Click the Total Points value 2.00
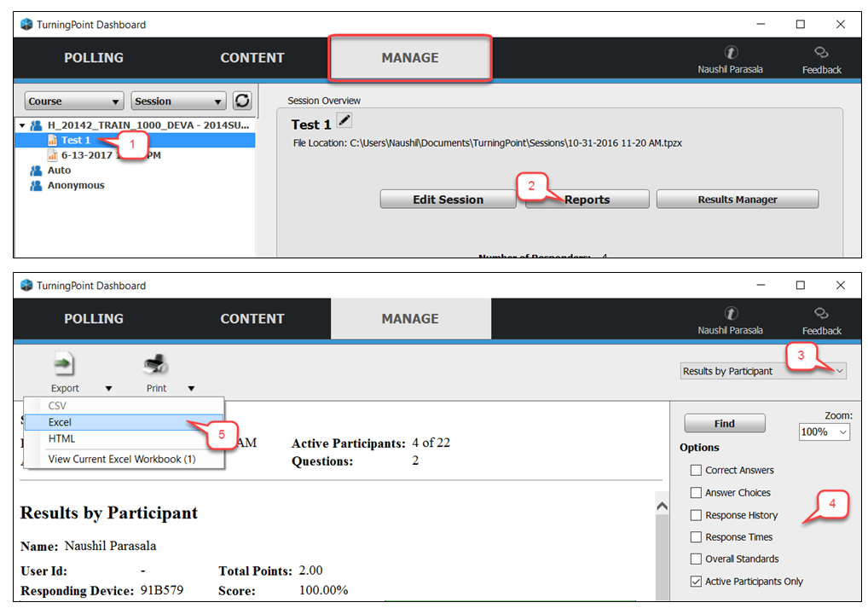 coord(310,571)
